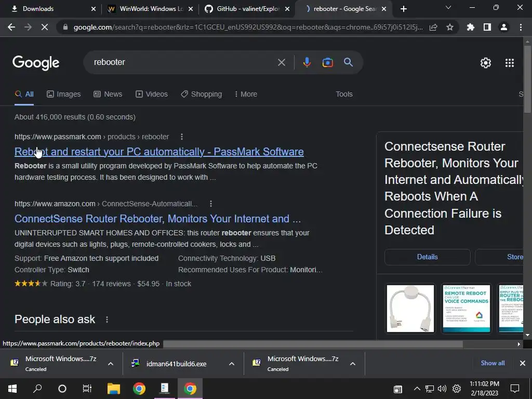Select the Images search filter
Viewport: 532px width, 399px height.
[x=64, y=94]
